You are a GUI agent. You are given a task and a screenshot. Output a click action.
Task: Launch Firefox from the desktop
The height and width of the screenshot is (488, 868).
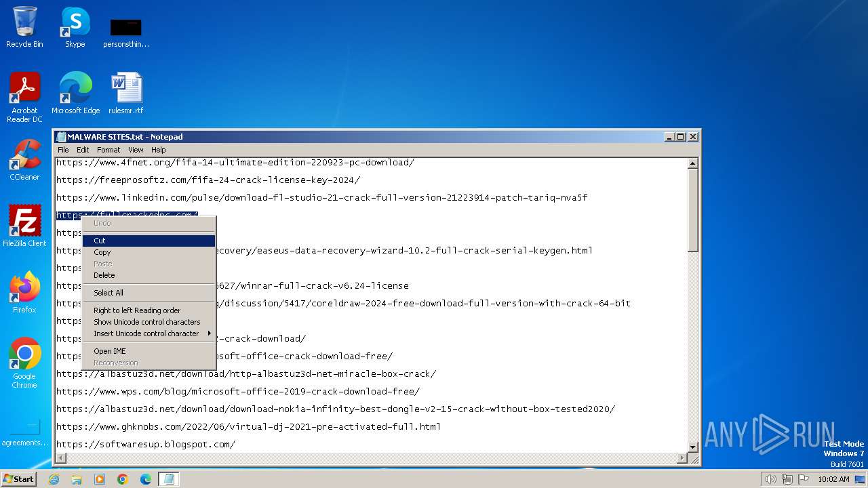[24, 293]
